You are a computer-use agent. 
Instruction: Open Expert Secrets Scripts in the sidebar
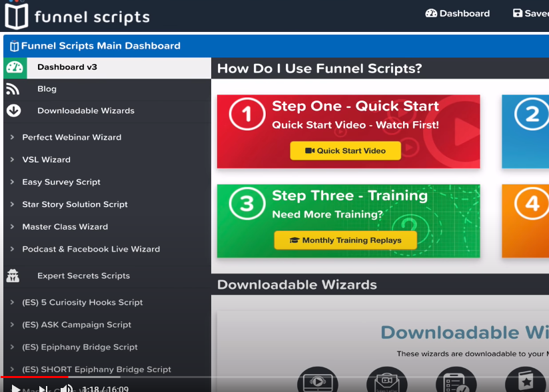coord(84,276)
